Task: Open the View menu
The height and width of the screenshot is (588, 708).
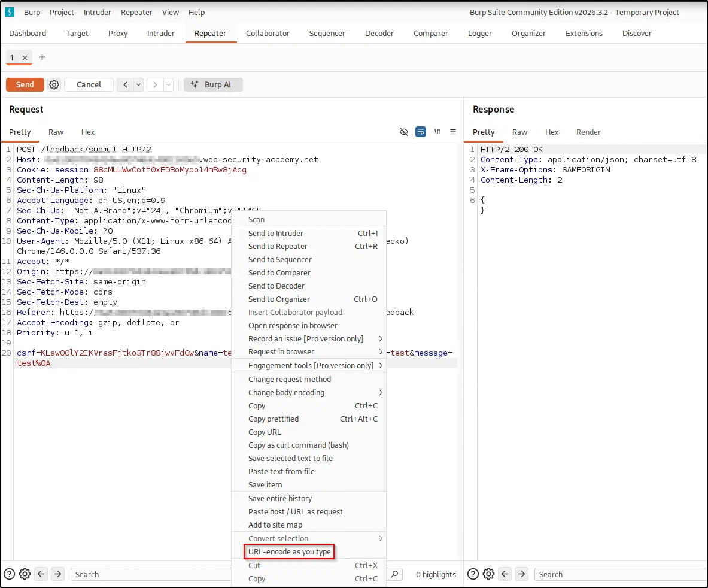Action: (x=170, y=12)
